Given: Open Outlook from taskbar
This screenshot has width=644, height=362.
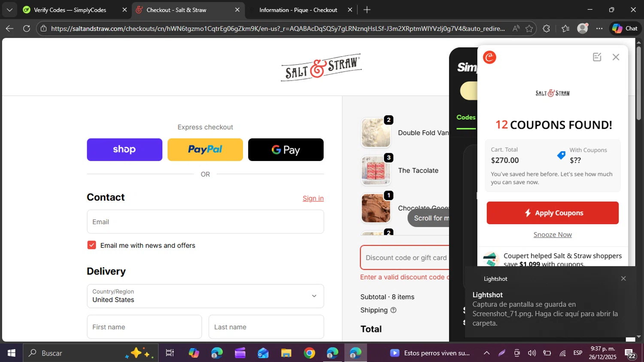Looking at the screenshot, I should [263, 353].
